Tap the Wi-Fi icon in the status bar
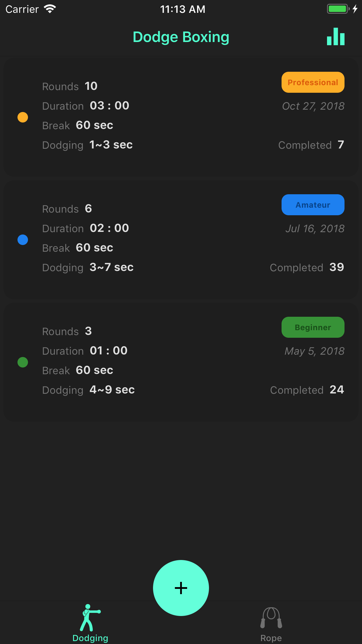Viewport: 362px width, 644px height. (x=50, y=9)
